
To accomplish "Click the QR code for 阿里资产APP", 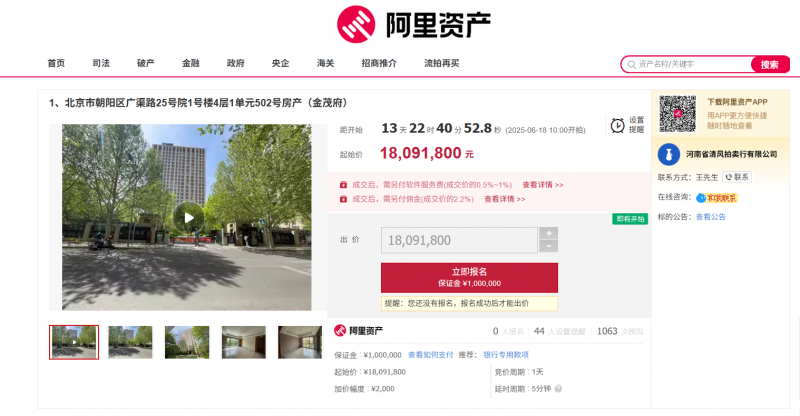I will tap(678, 113).
